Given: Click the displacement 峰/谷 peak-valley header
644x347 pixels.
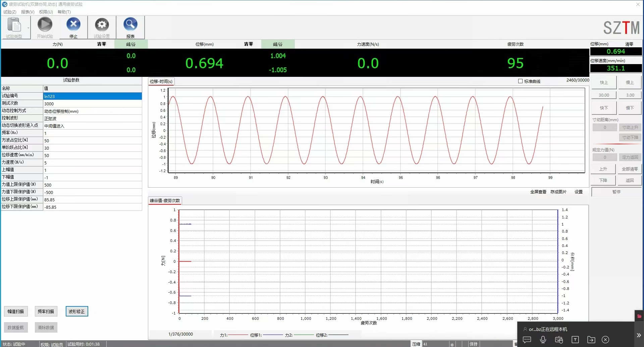Looking at the screenshot, I should 278,44.
